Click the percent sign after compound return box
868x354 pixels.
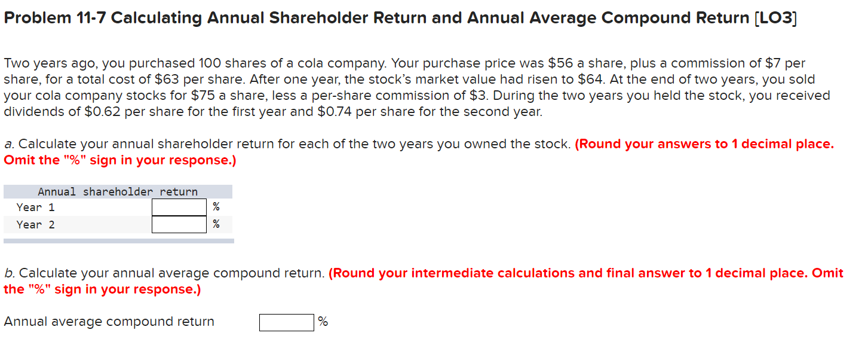click(323, 322)
